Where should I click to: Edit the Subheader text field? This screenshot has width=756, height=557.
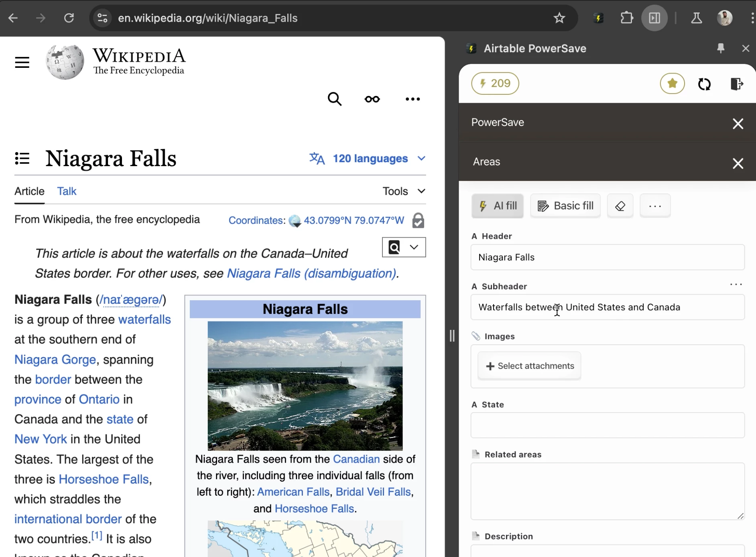point(608,307)
